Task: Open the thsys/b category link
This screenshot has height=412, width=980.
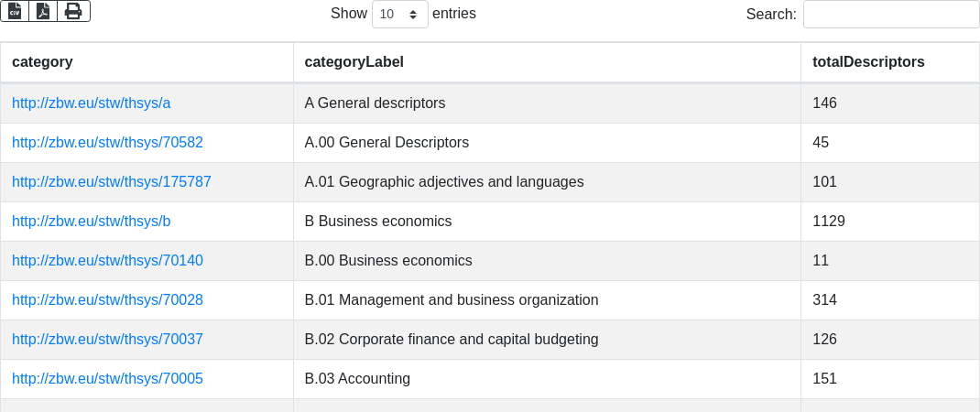Action: pos(92,222)
